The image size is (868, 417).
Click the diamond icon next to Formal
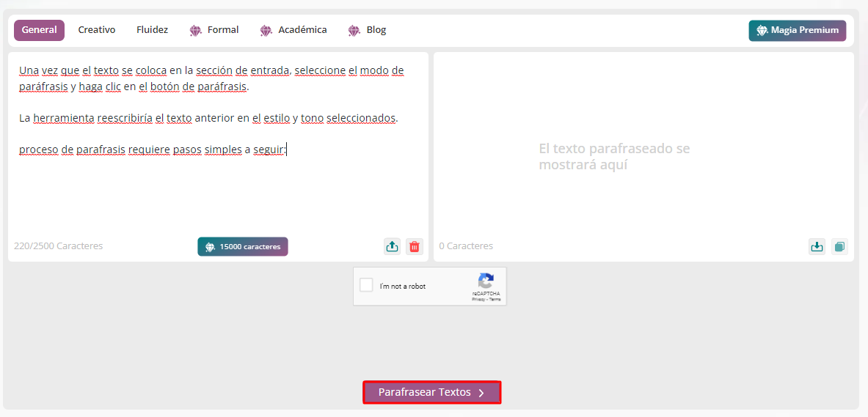(195, 31)
